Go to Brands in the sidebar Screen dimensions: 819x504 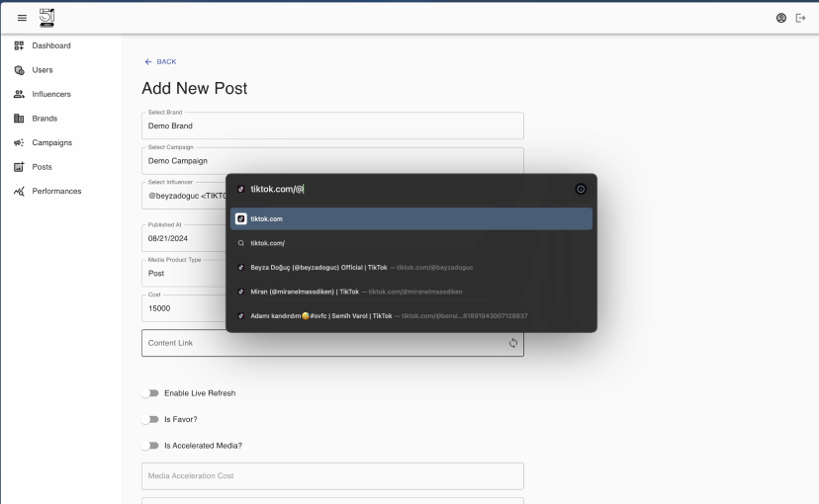tap(45, 119)
